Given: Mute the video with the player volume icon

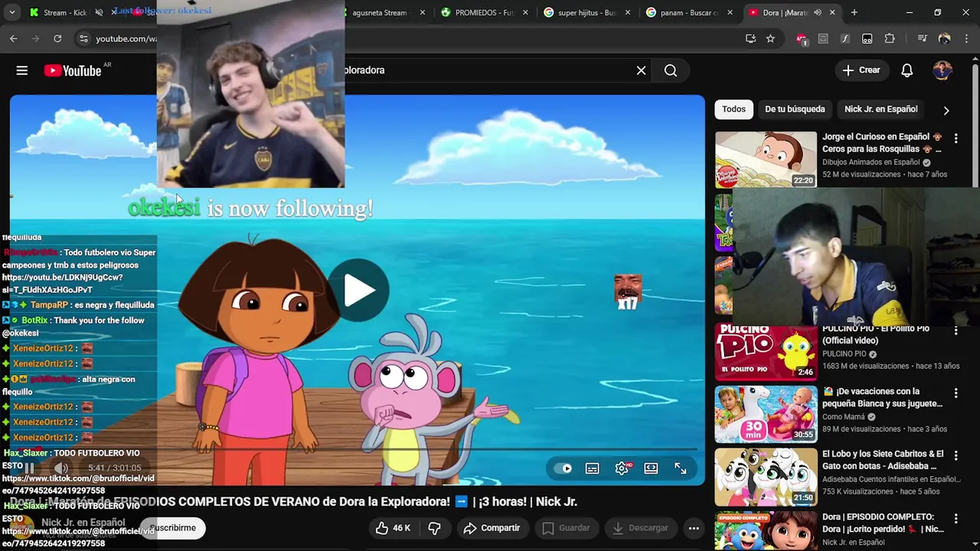Looking at the screenshot, I should (61, 468).
